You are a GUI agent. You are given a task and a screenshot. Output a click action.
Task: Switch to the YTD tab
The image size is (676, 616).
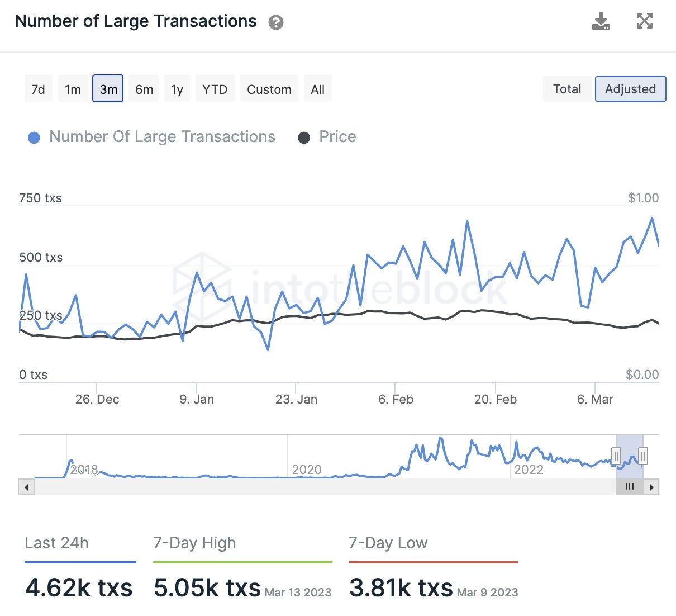click(215, 89)
